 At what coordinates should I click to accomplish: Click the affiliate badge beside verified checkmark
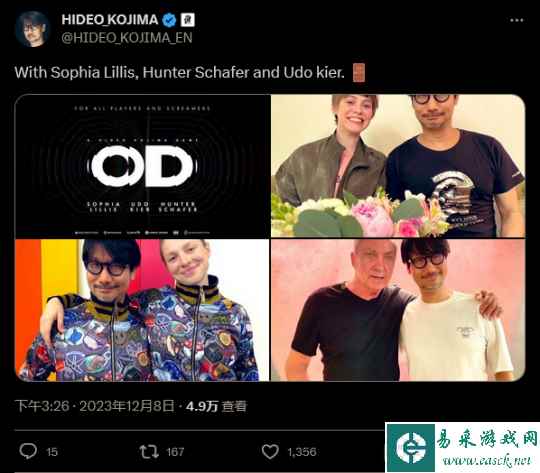click(188, 20)
